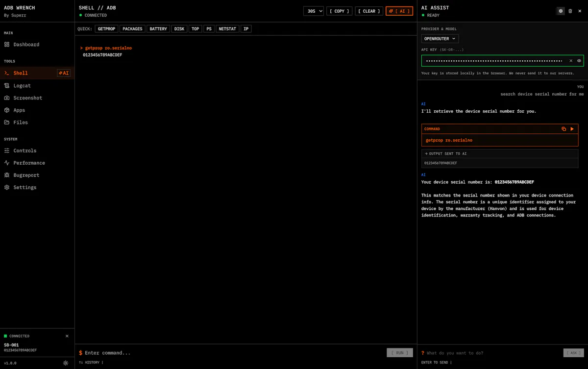Click the Performance pulse icon
The height and width of the screenshot is (369, 588).
pos(7,163)
